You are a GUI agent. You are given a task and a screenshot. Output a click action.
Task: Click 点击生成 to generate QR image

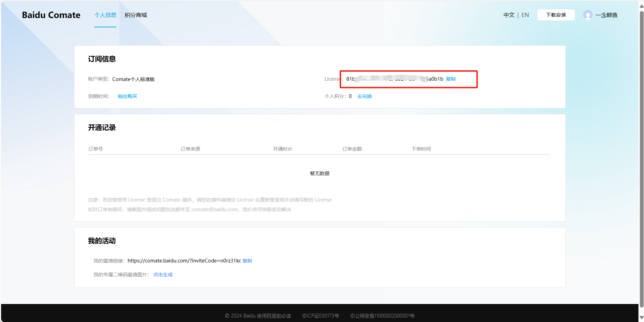click(163, 275)
